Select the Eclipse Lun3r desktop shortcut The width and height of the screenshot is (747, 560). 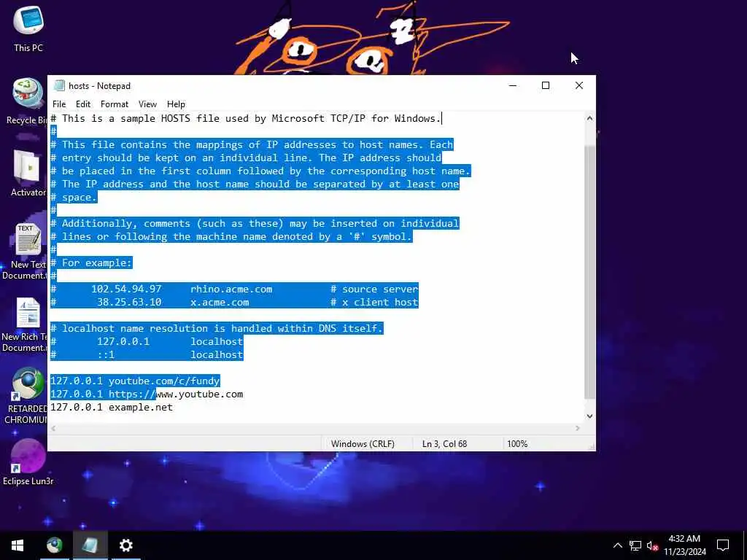(28, 462)
